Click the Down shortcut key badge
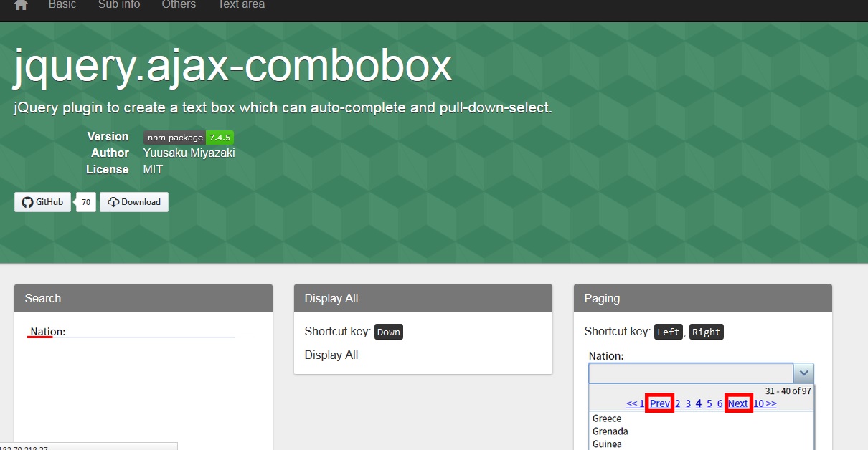 389,332
